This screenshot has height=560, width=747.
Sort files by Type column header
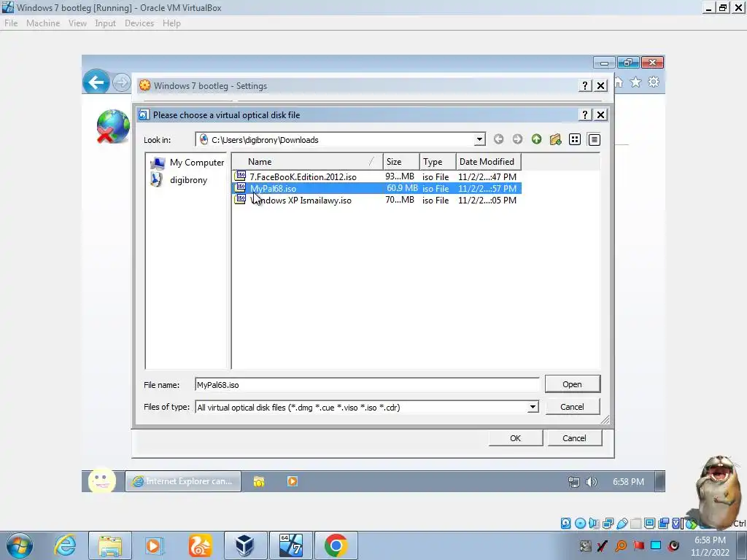438,162
